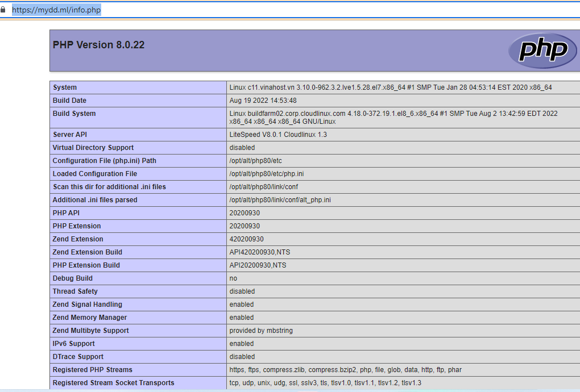Click the System row label

pos(65,87)
